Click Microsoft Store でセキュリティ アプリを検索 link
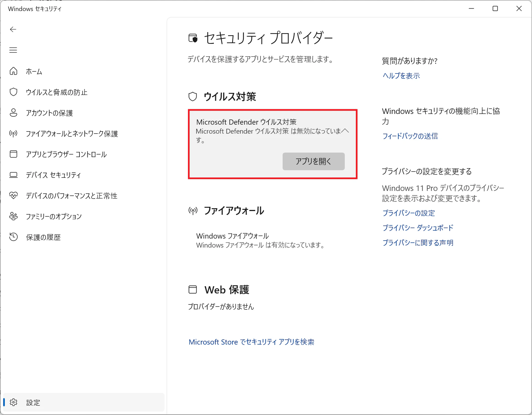This screenshot has width=532, height=415. [251, 342]
